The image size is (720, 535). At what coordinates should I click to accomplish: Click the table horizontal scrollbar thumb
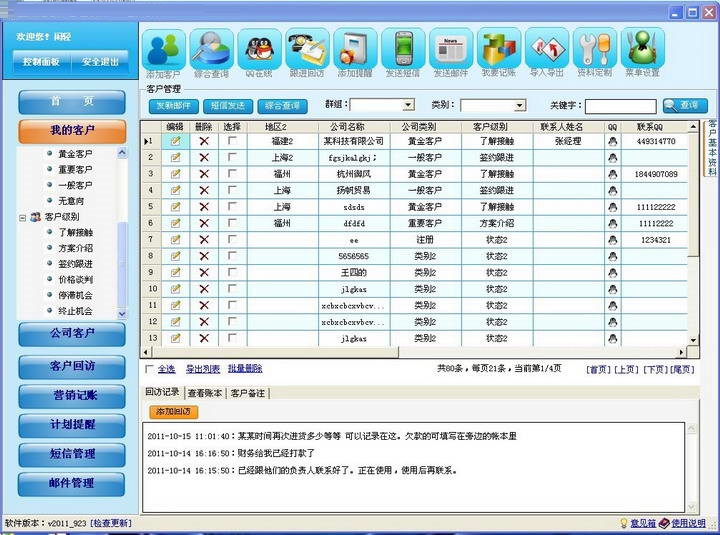(275, 352)
